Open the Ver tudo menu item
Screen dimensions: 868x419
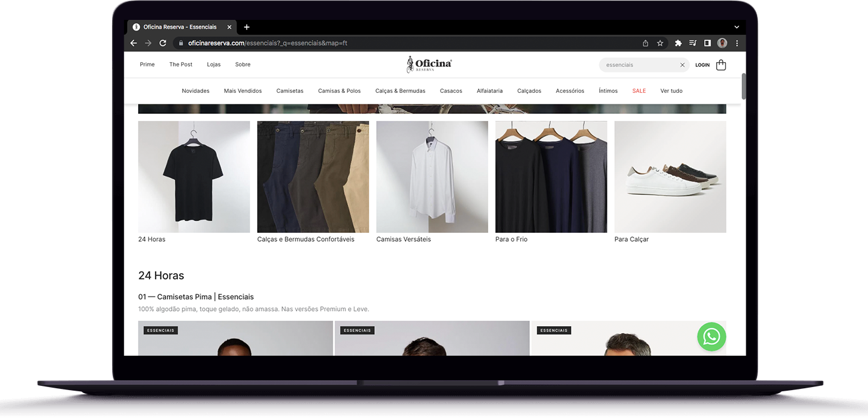point(671,91)
